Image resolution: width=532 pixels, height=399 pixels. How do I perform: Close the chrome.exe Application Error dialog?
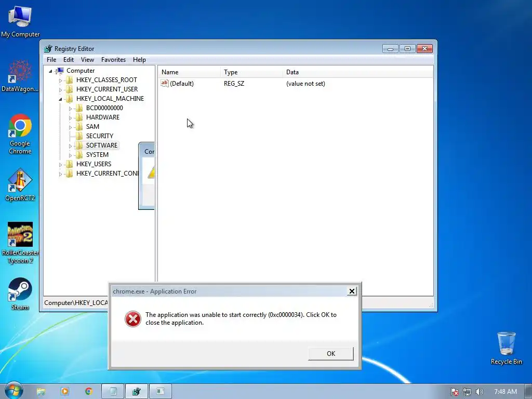tap(352, 291)
